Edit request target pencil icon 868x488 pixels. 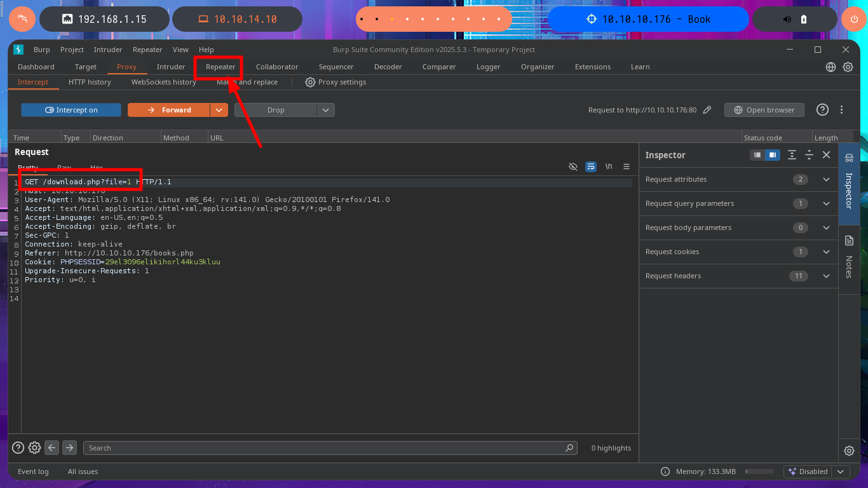[x=707, y=110]
